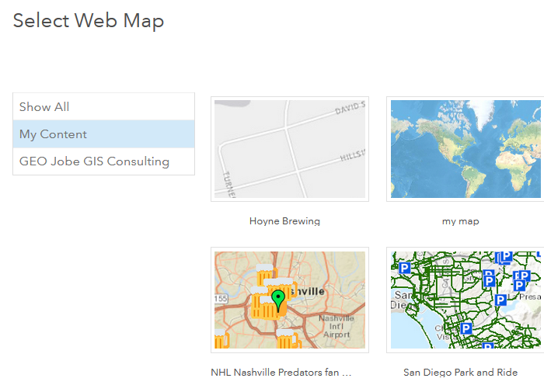Screen dimensions: 544x392
Task: Select the world map thumbnail for my map
Action: 466,148
